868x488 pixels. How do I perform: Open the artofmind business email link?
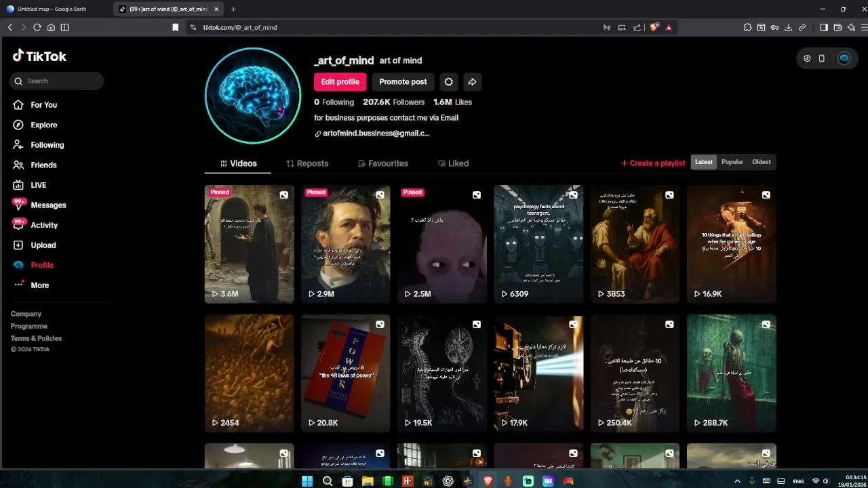pyautogui.click(x=372, y=134)
